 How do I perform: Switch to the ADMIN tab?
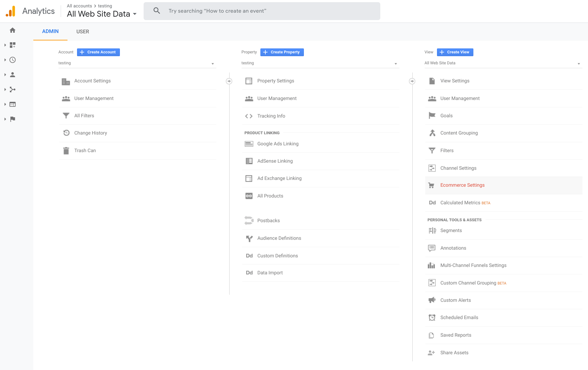tap(50, 31)
